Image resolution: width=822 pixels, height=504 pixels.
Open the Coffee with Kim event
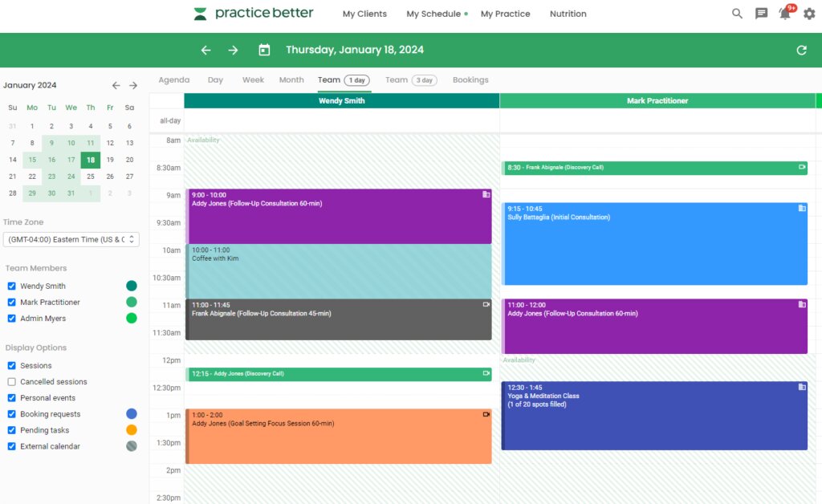(x=338, y=271)
